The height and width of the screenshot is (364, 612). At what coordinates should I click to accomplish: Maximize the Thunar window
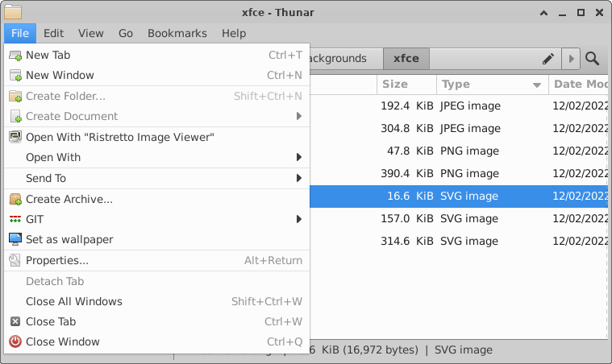point(581,12)
